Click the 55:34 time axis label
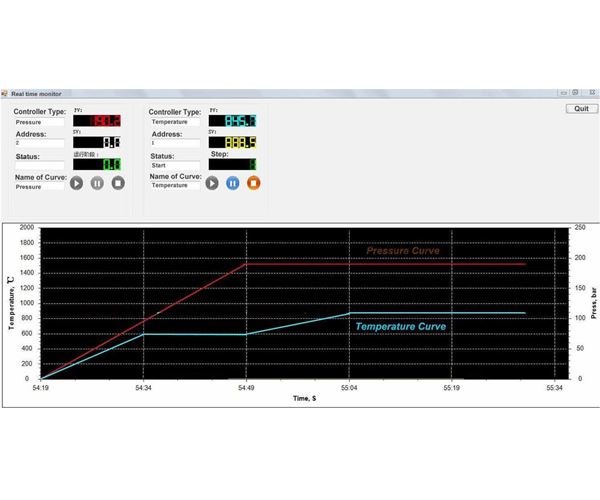The height and width of the screenshot is (500, 600). (554, 388)
